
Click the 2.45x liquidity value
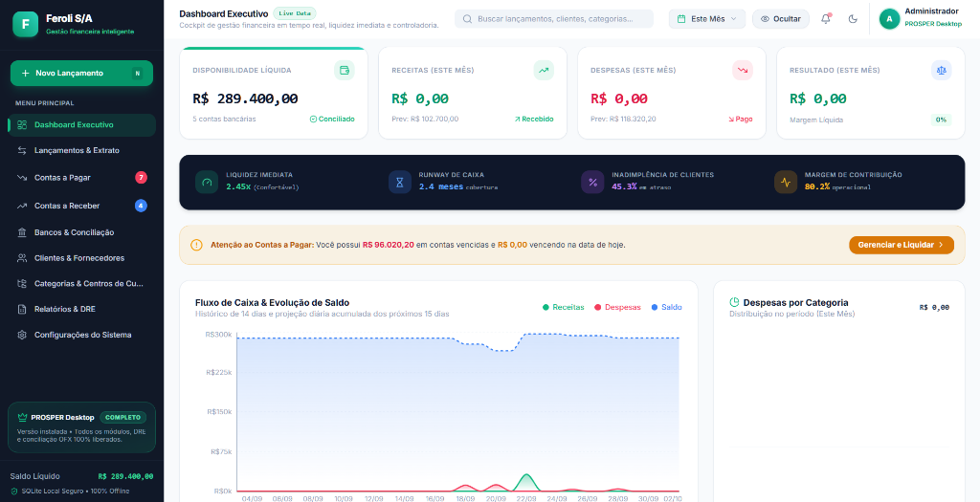(x=238, y=186)
